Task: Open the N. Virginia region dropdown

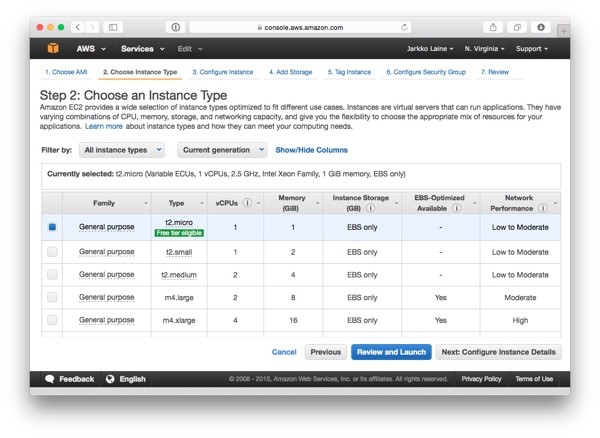Action: click(x=484, y=49)
